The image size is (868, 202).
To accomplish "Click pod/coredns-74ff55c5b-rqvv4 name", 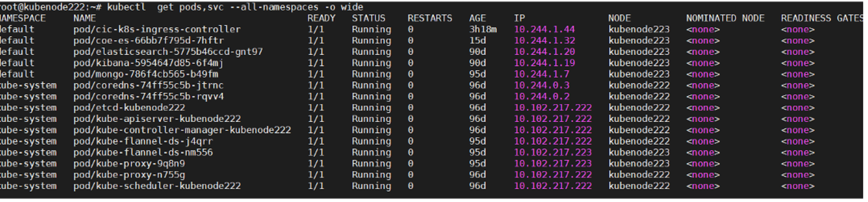I will click(149, 96).
